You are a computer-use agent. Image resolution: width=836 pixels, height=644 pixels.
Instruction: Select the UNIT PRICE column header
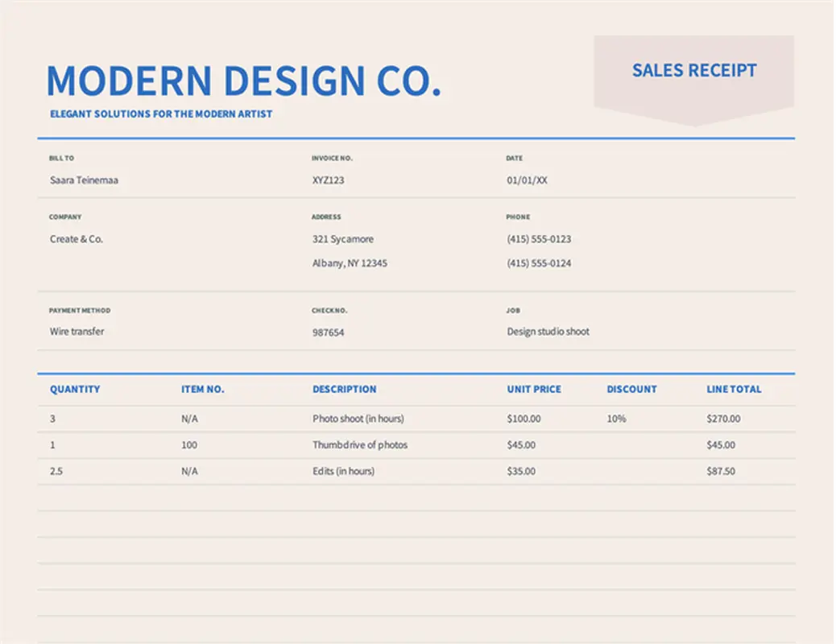click(534, 389)
